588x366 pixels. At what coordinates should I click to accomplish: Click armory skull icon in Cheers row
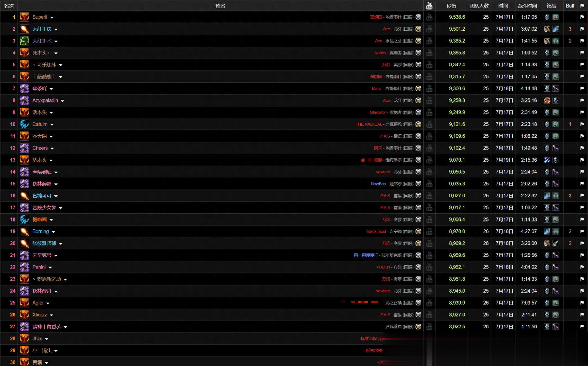click(x=418, y=148)
